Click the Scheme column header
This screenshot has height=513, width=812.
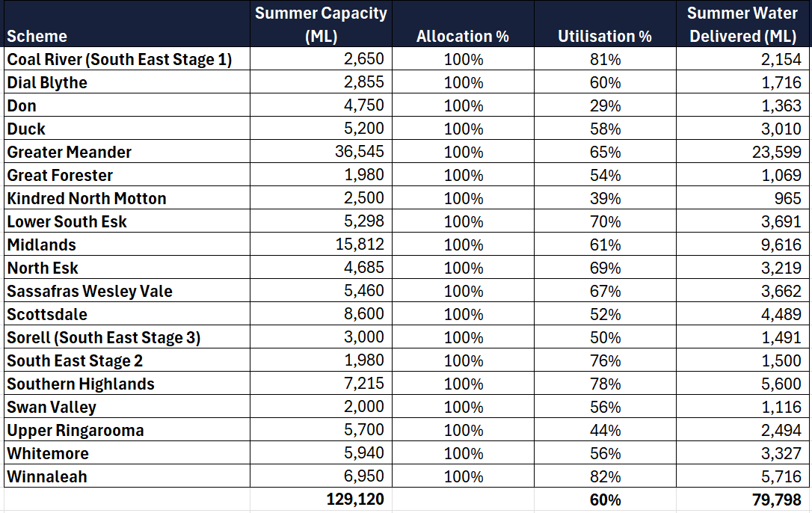coord(37,36)
